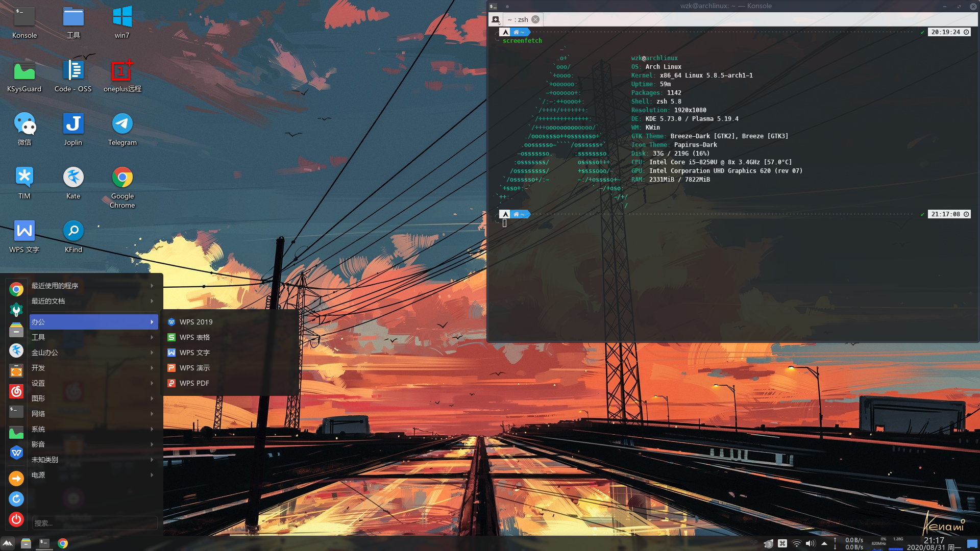The width and height of the screenshot is (980, 551).
Task: Open the 工具 folder on desktop
Action: pyautogui.click(x=73, y=22)
